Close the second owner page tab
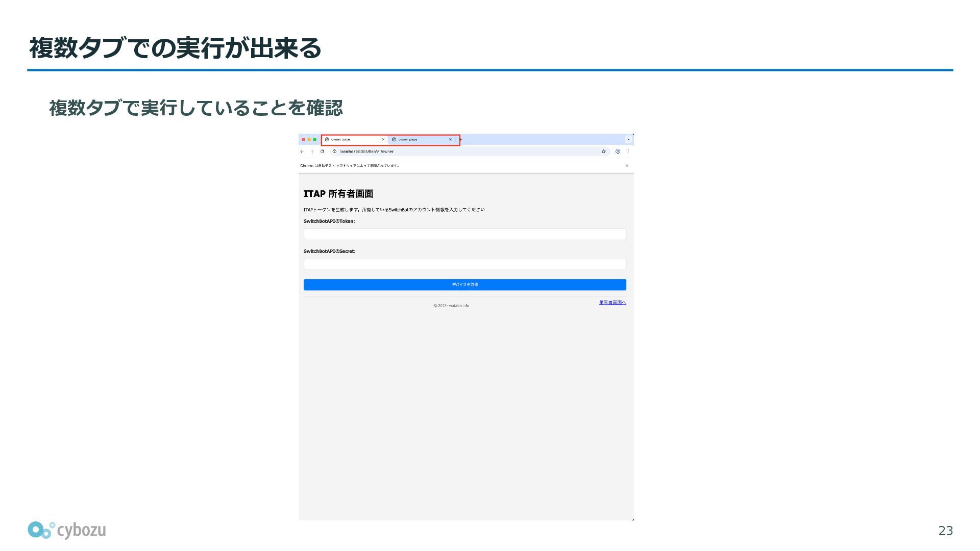Screen dimensions: 980x551 tap(450, 139)
